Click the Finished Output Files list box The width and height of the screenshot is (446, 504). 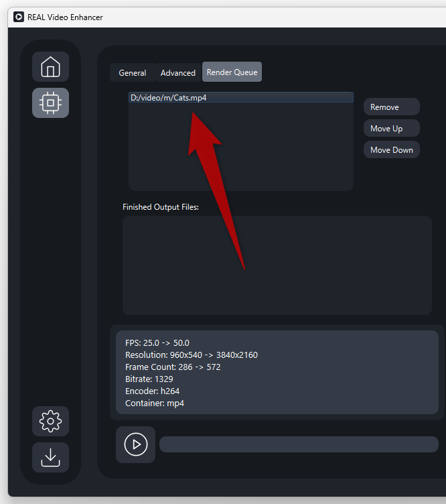[x=277, y=265]
